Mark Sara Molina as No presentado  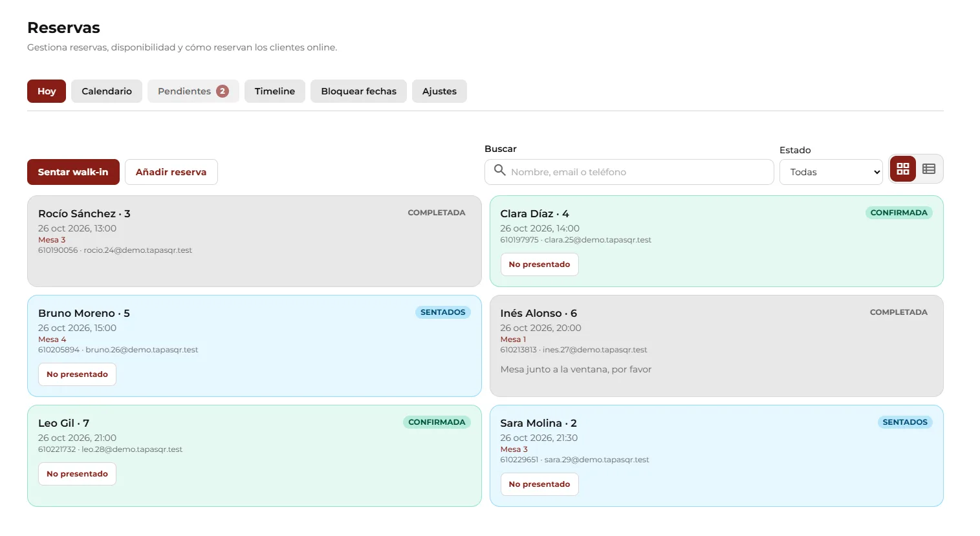[x=539, y=484]
